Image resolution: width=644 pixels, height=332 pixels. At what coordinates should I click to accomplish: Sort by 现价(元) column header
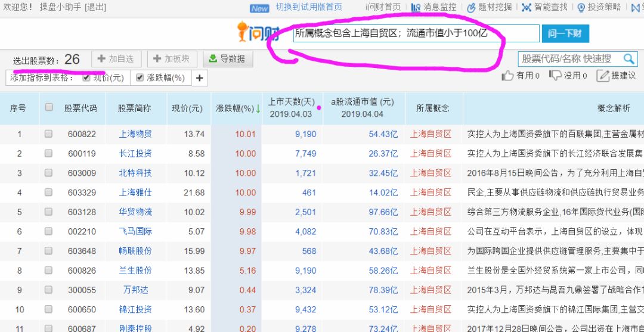tap(187, 108)
